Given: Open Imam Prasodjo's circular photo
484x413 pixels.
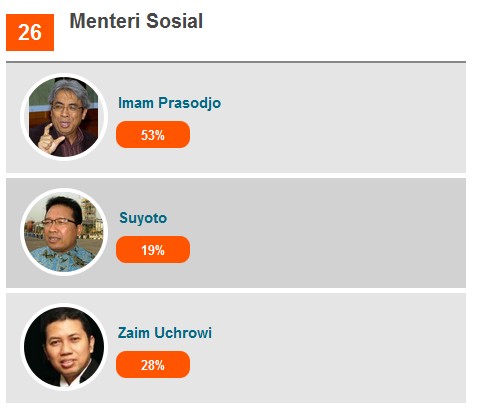Looking at the screenshot, I should click(x=64, y=117).
